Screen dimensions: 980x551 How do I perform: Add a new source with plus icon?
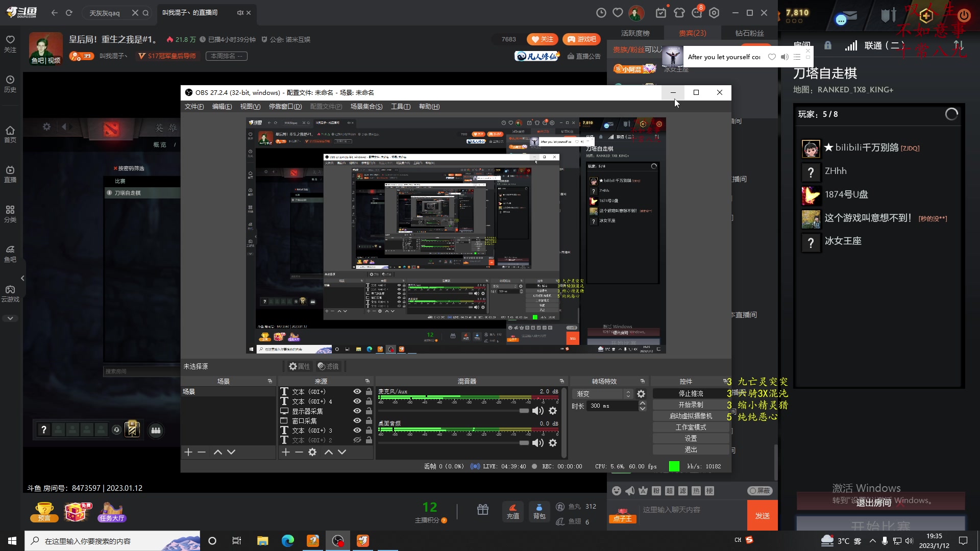[286, 452]
